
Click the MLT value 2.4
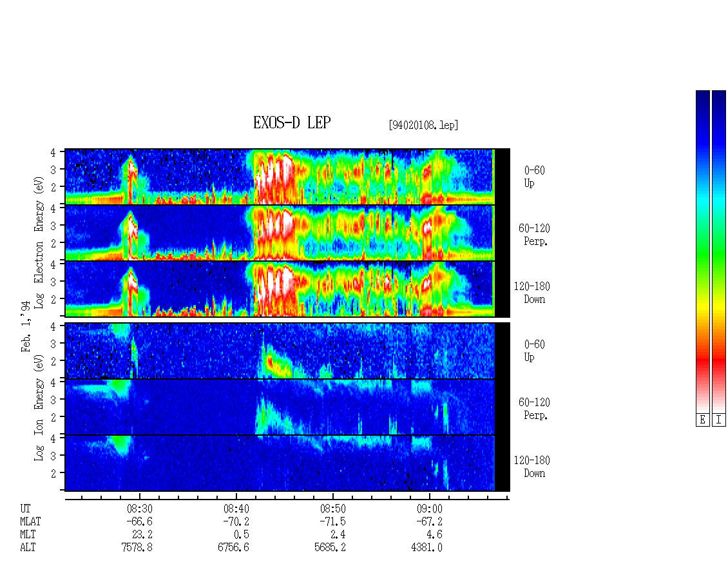pos(338,535)
